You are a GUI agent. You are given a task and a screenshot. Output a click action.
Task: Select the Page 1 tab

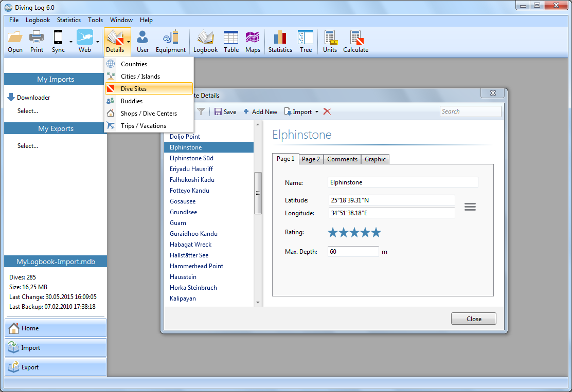pos(285,158)
